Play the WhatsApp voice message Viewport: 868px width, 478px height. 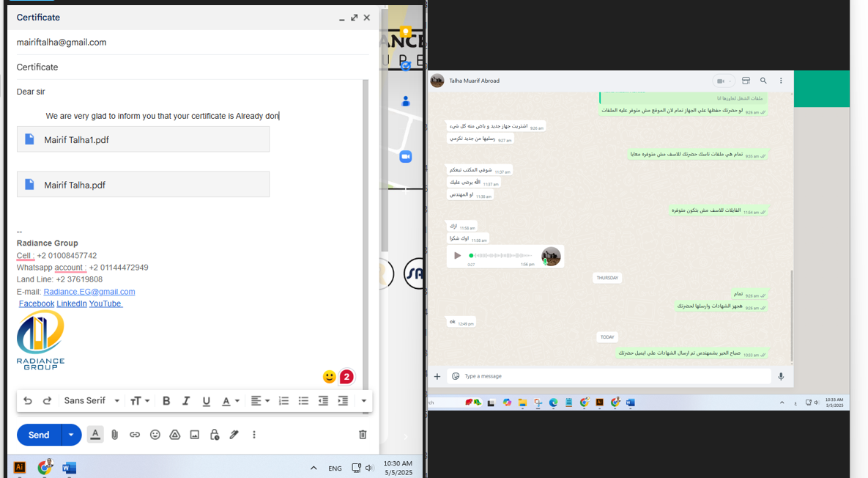pos(457,255)
